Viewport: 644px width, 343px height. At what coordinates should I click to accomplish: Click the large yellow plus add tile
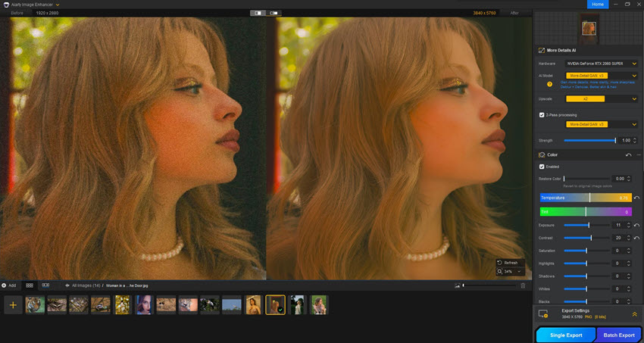13,305
